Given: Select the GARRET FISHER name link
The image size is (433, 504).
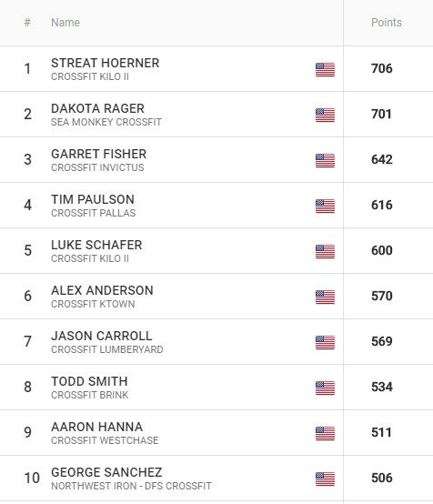Looking at the screenshot, I should [98, 154].
